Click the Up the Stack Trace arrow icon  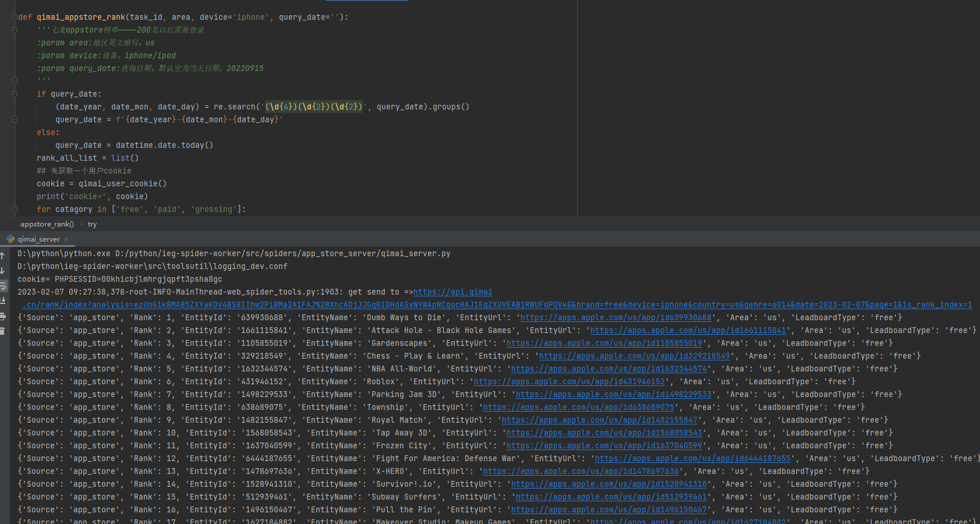tap(2, 256)
